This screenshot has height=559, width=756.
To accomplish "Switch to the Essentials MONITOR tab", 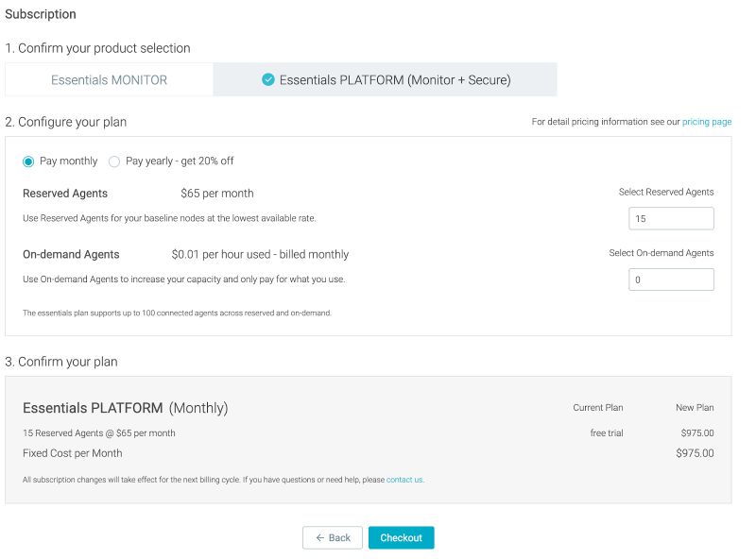I will pos(107,79).
